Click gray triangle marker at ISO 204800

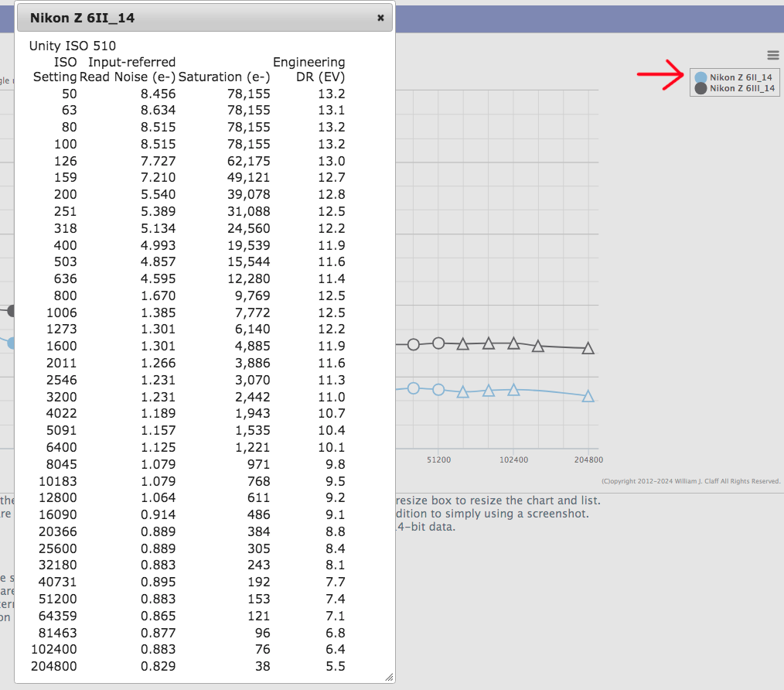588,349
